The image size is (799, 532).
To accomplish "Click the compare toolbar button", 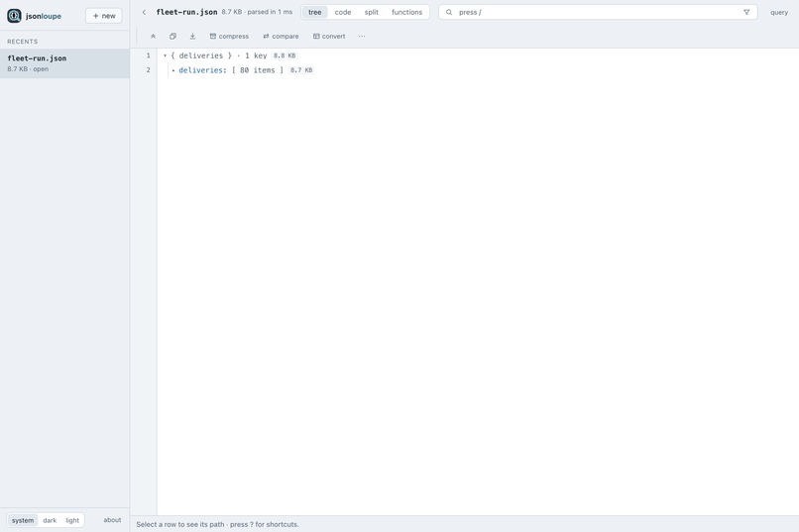I will pyautogui.click(x=281, y=36).
